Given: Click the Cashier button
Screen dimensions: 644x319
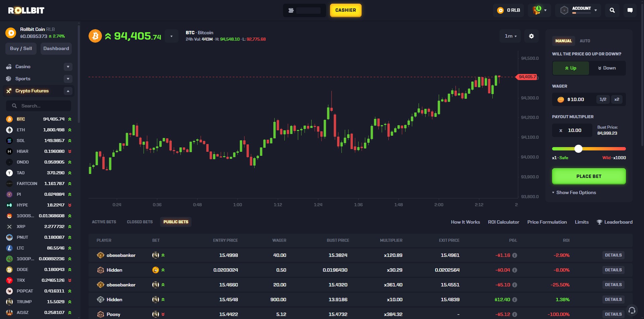Looking at the screenshot, I should (345, 10).
